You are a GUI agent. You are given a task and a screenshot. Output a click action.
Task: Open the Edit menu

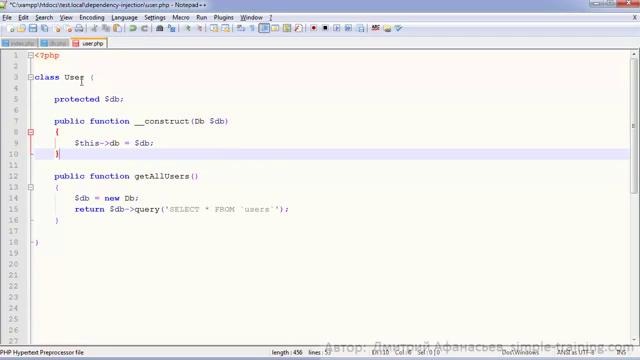click(x=23, y=18)
